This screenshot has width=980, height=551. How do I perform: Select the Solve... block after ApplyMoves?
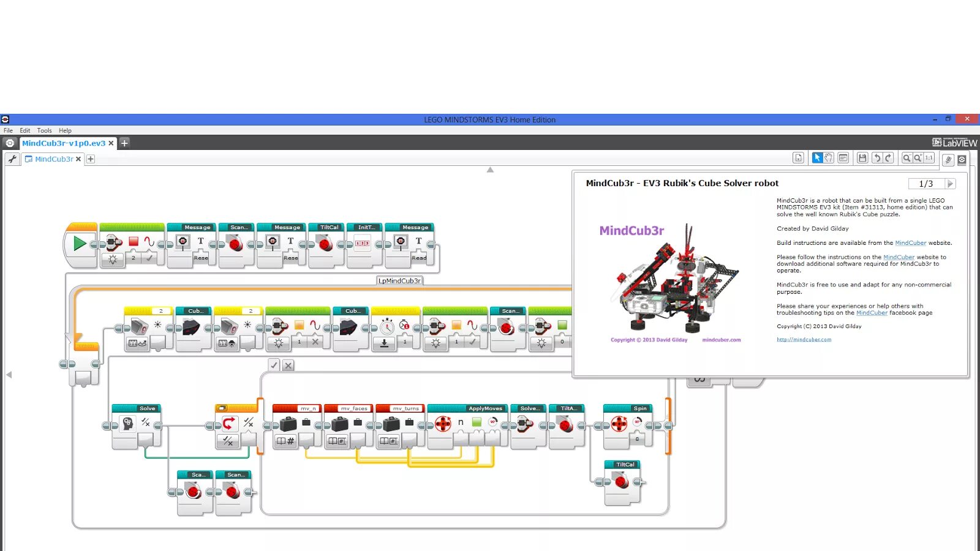(528, 427)
